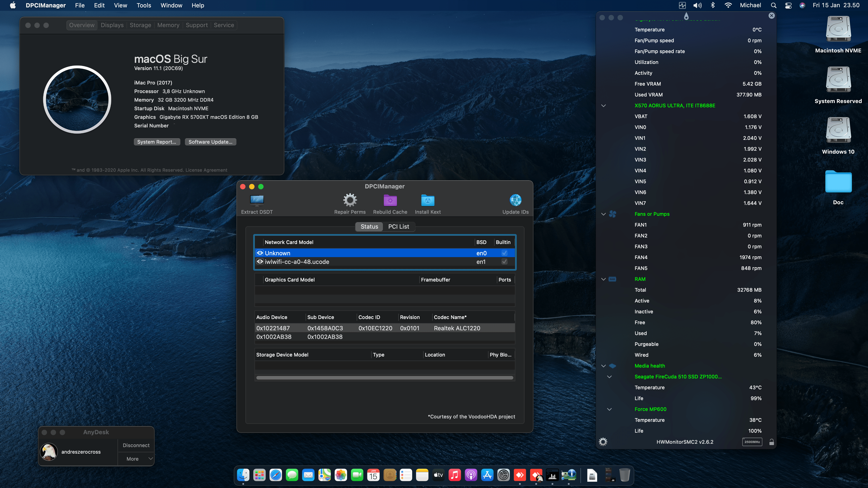Viewport: 868px width, 488px height.
Task: Click the volume icon in the menu bar
Action: pos(697,5)
